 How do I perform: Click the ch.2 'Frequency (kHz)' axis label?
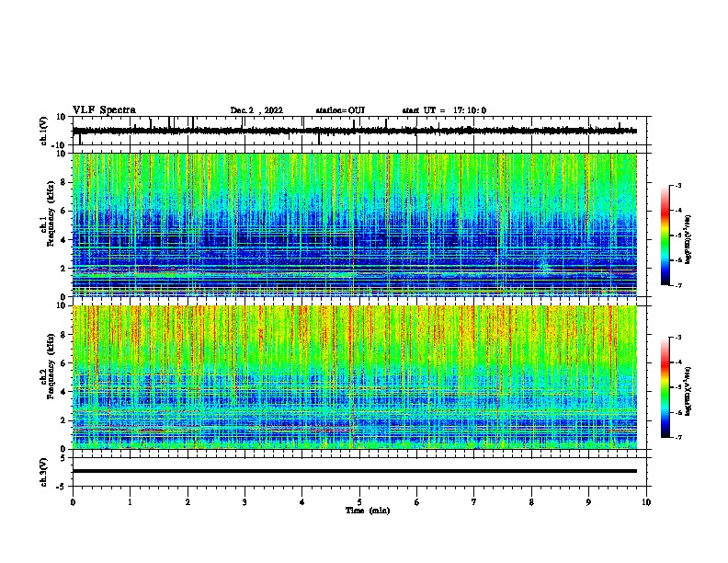click(51, 366)
